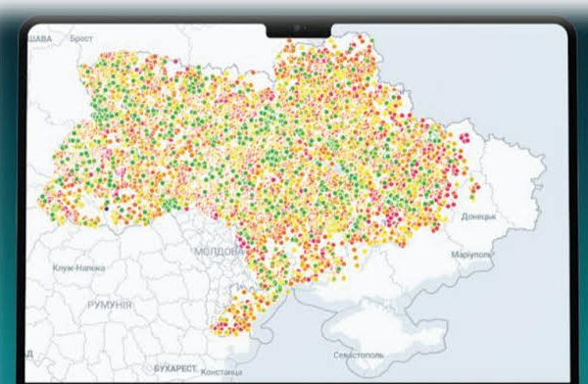This screenshot has height=384, width=588.
Task: Click the РУМУНІЯ country label
Action: pos(110,305)
